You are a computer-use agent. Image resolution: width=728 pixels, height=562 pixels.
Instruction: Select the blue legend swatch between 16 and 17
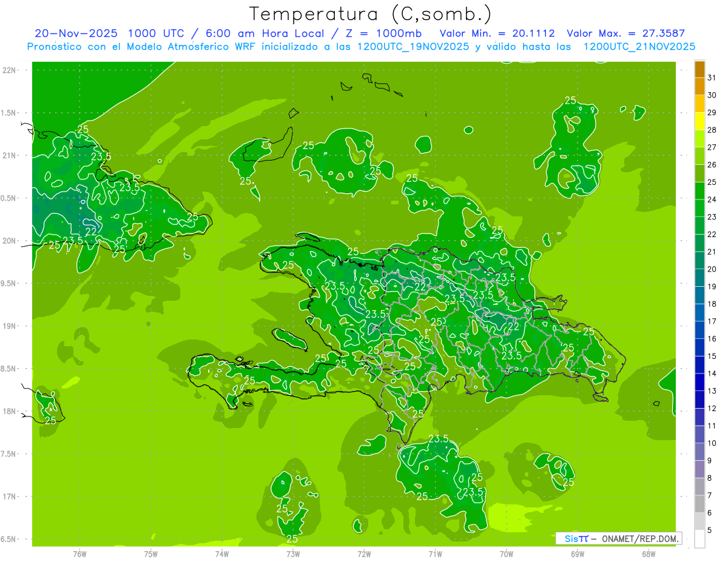(x=699, y=330)
